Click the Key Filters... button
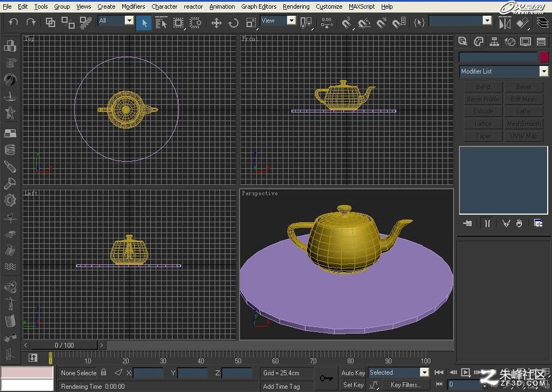 [405, 385]
